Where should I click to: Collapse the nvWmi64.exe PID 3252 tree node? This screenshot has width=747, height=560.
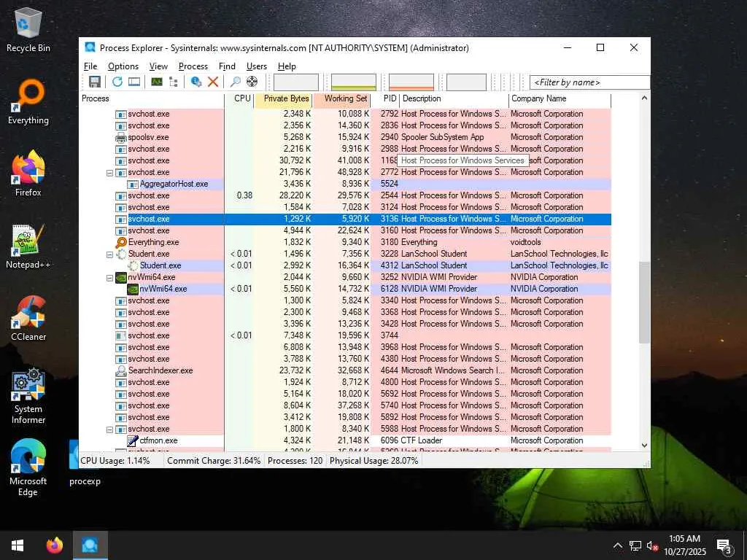109,278
